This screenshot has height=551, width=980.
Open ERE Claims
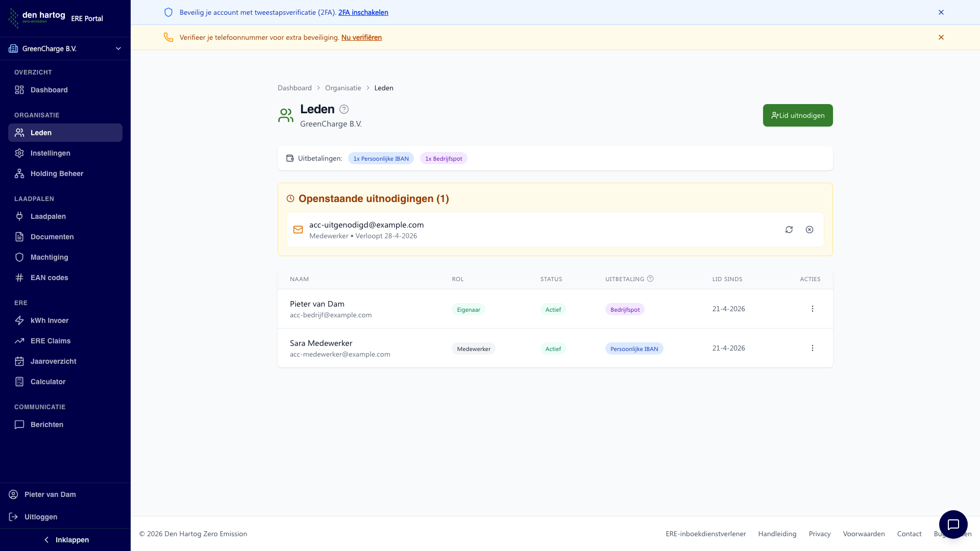coord(65,341)
